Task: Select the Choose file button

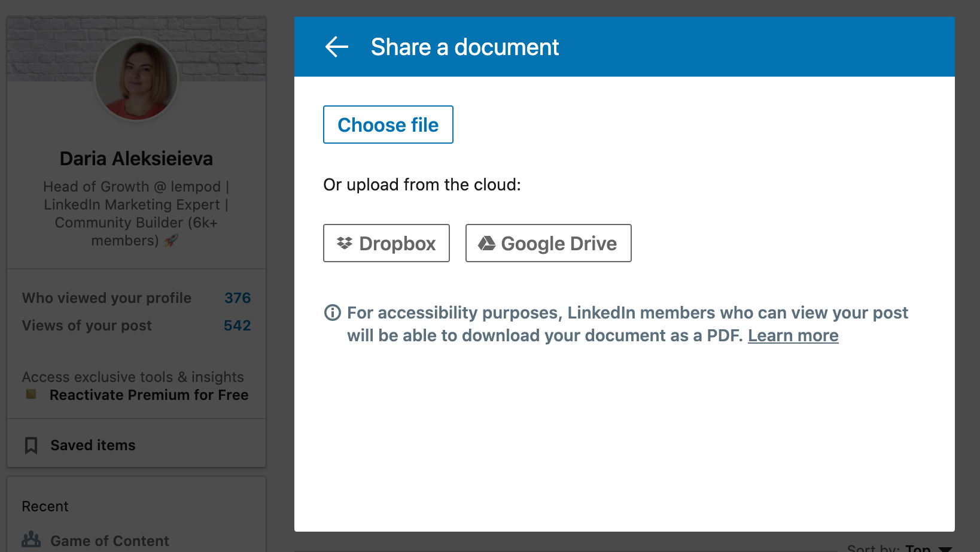Action: (388, 125)
